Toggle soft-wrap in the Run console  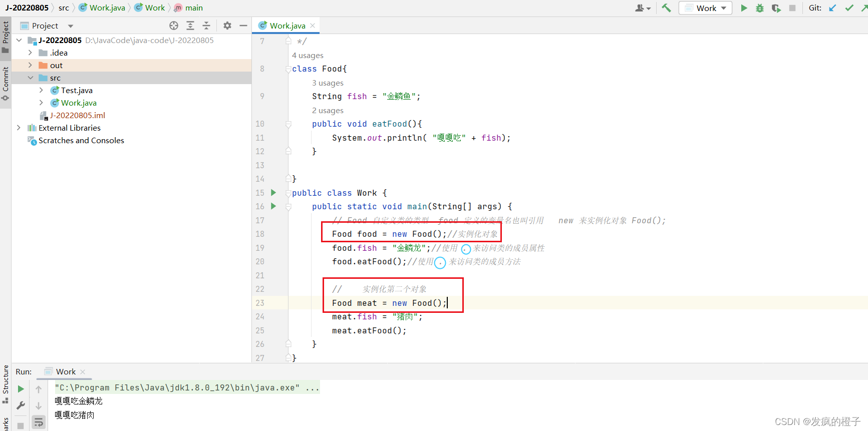coord(39,422)
